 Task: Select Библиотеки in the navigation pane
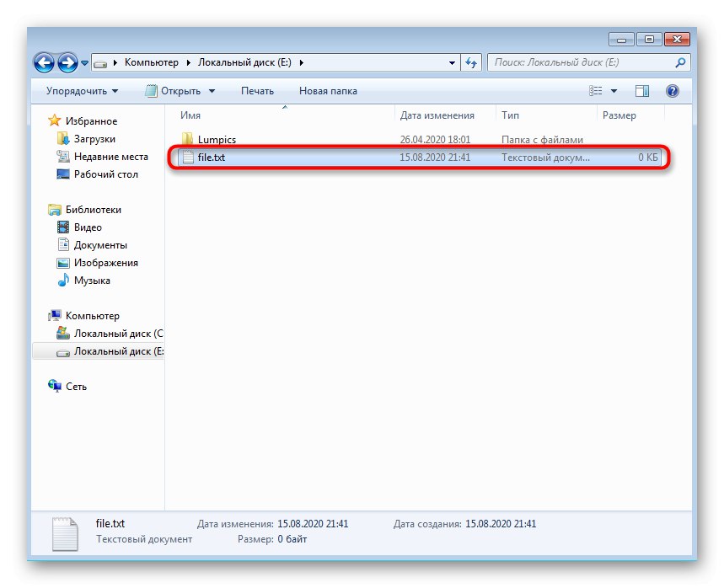pos(94,210)
